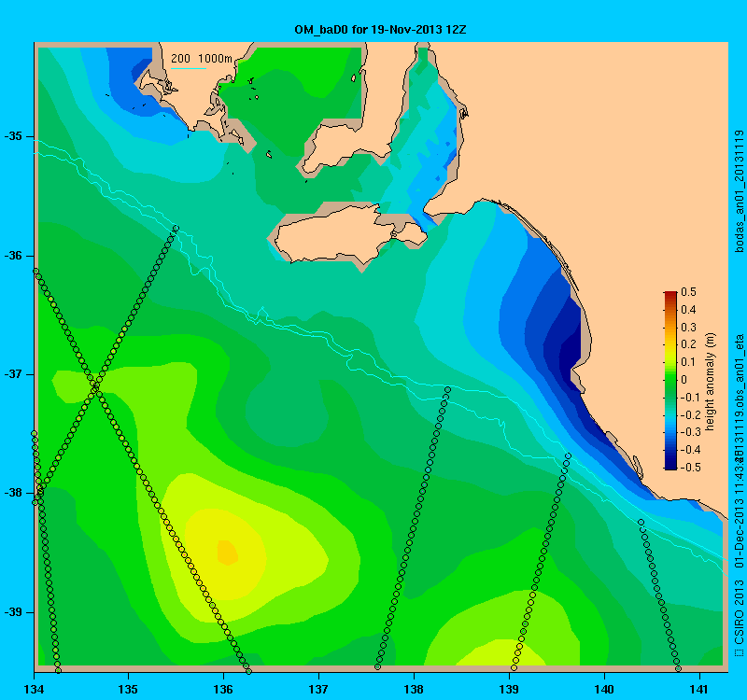Click the 136 longitude axis label
The image size is (747, 700).
[223, 690]
